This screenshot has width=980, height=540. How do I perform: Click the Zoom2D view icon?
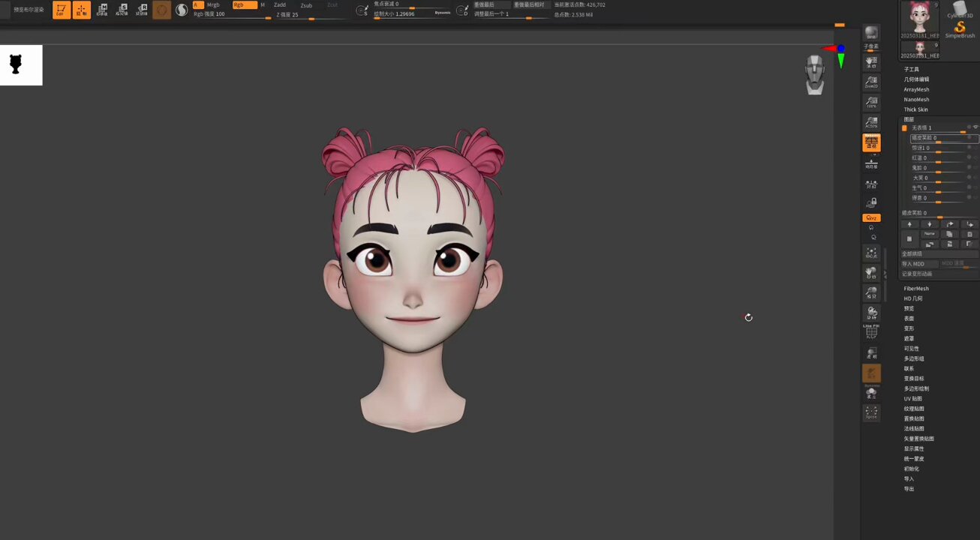tap(871, 82)
